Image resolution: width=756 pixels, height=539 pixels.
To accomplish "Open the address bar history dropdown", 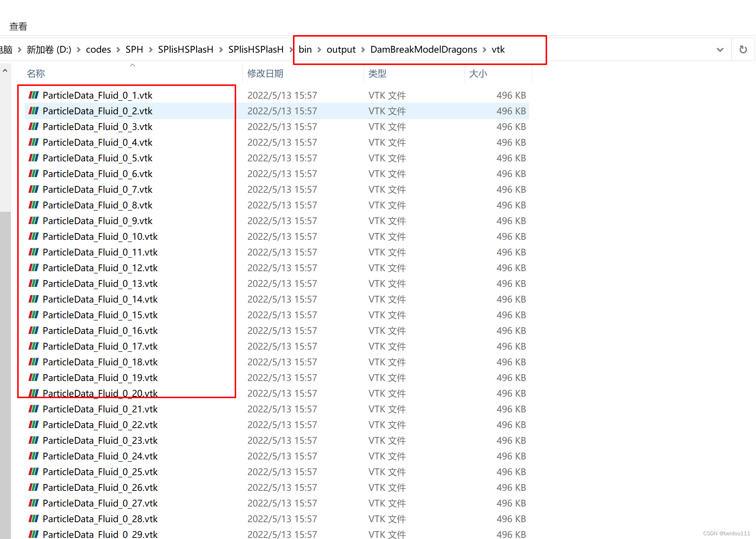I will coord(720,50).
